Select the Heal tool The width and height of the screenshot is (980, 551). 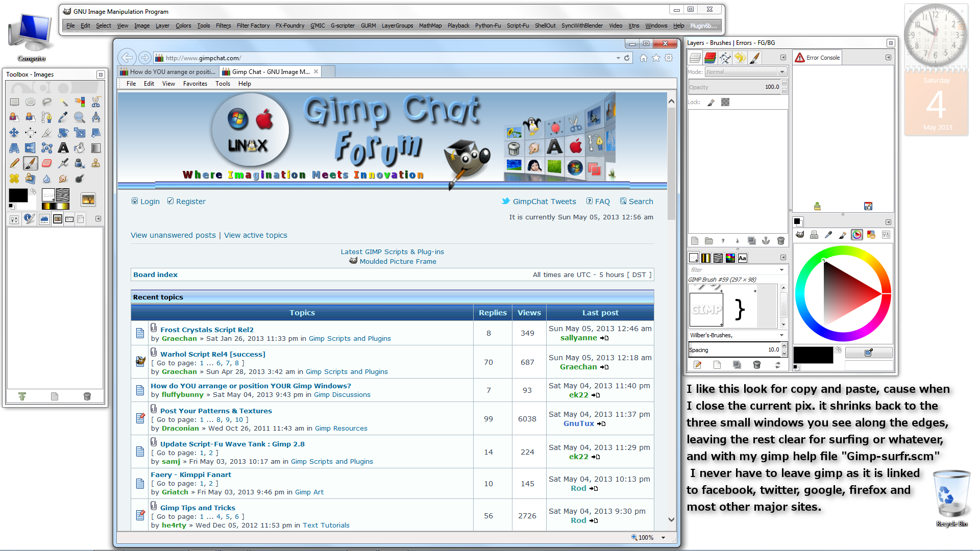[14, 179]
